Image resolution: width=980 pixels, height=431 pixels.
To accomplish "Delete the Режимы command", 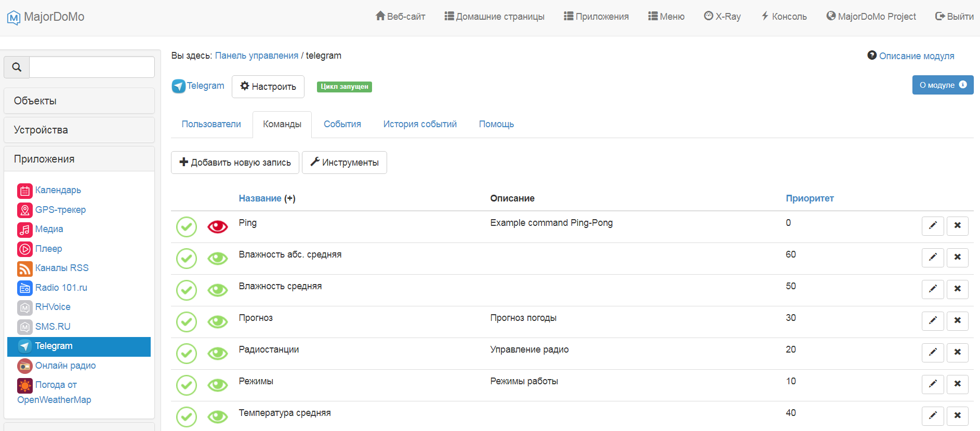I will tap(958, 384).
